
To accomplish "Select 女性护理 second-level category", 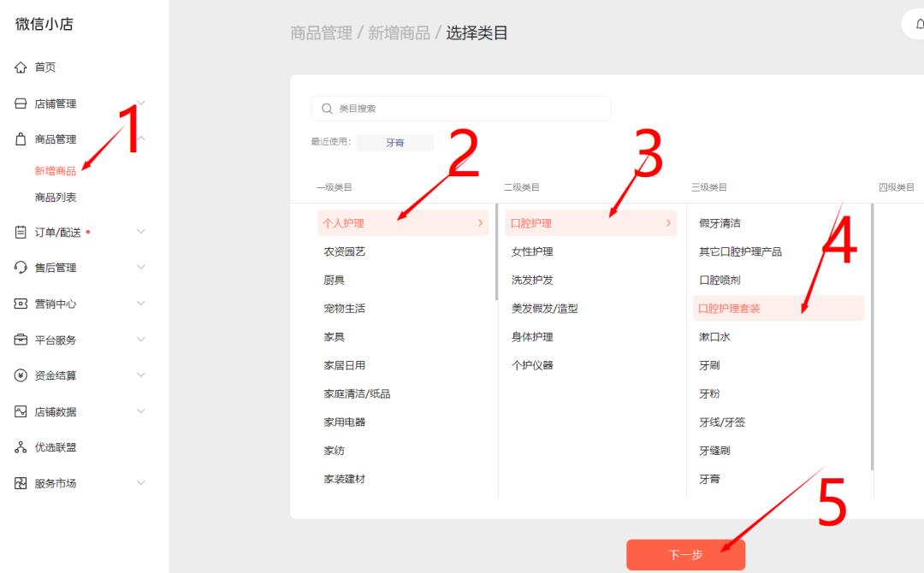I will 532,251.
